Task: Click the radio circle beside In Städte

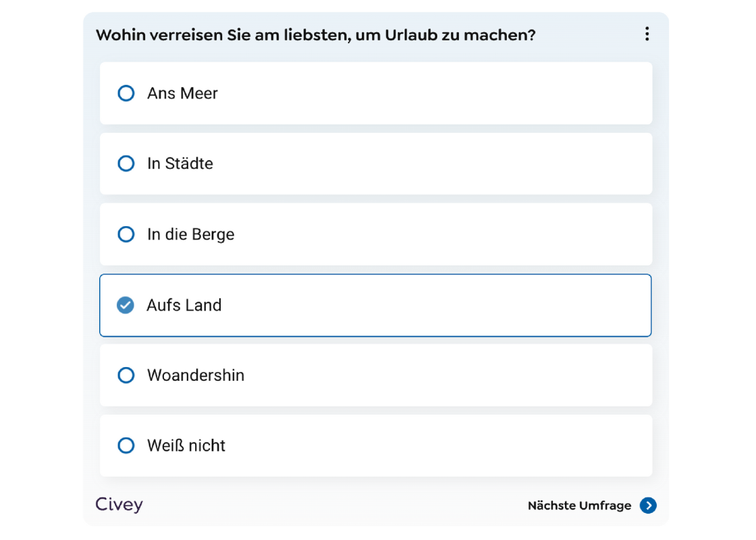Action: (x=126, y=163)
